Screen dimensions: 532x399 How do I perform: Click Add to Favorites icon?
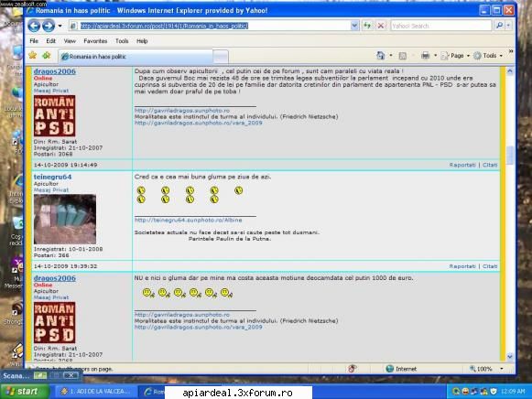coord(47,55)
